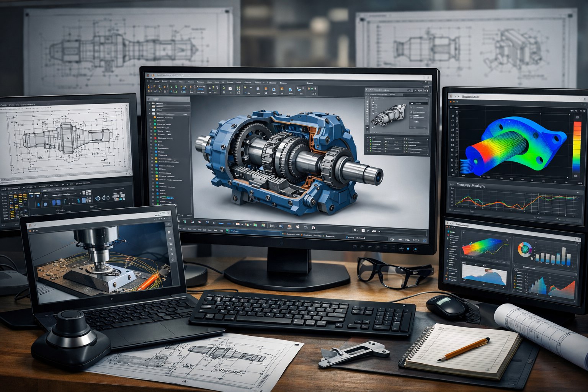588x392 pixels.
Task: Click the red icon in bottom viewport toolbar
Action: (x=289, y=226)
